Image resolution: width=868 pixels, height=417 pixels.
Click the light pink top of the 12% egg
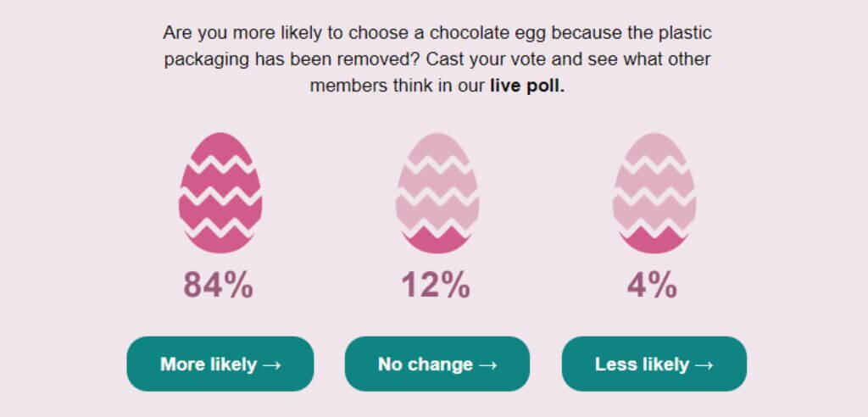point(437,146)
